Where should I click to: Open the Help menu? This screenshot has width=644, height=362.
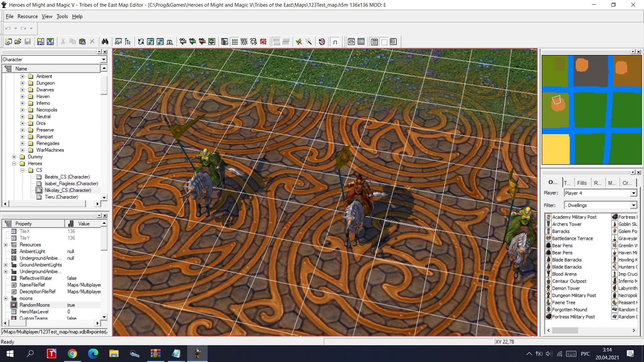77,16
